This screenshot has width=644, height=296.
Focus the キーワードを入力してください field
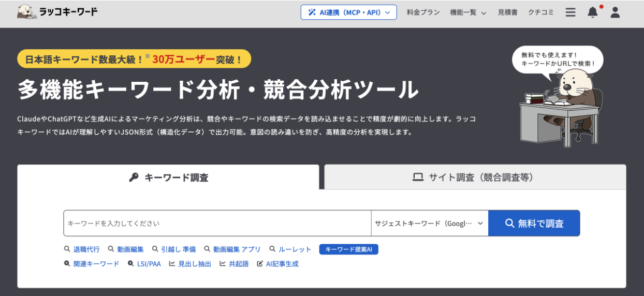click(x=217, y=223)
